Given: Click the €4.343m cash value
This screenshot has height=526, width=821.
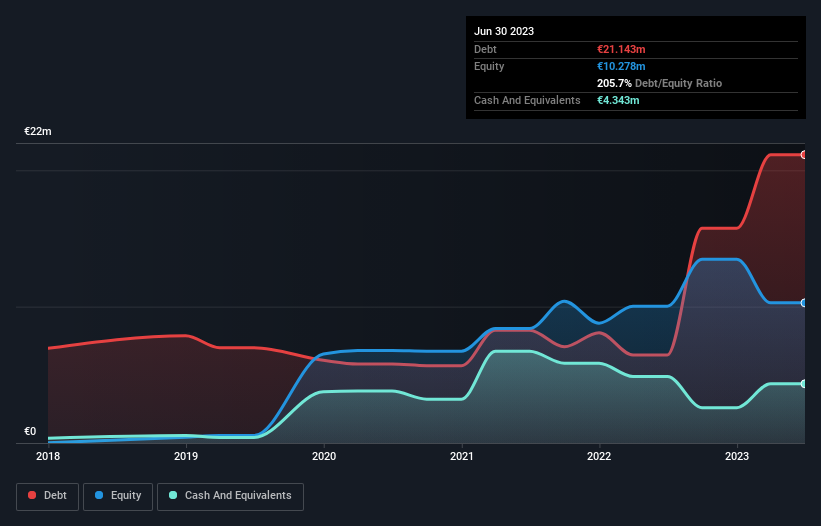Looking at the screenshot, I should point(618,100).
